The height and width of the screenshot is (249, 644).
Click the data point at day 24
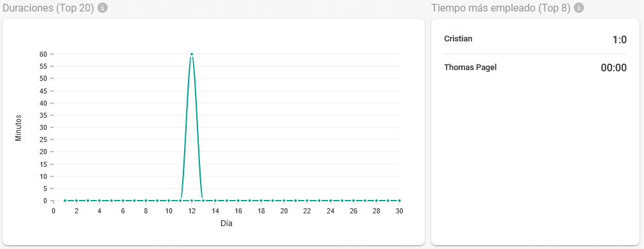[330, 201]
